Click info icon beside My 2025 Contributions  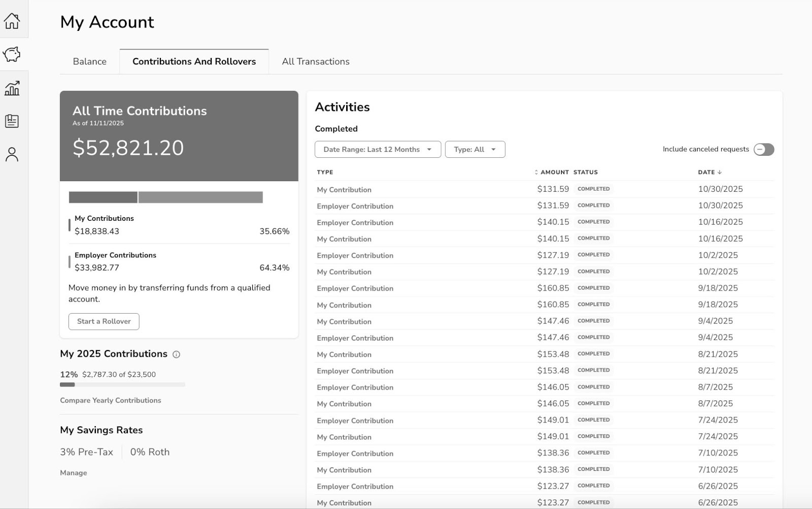pyautogui.click(x=176, y=355)
